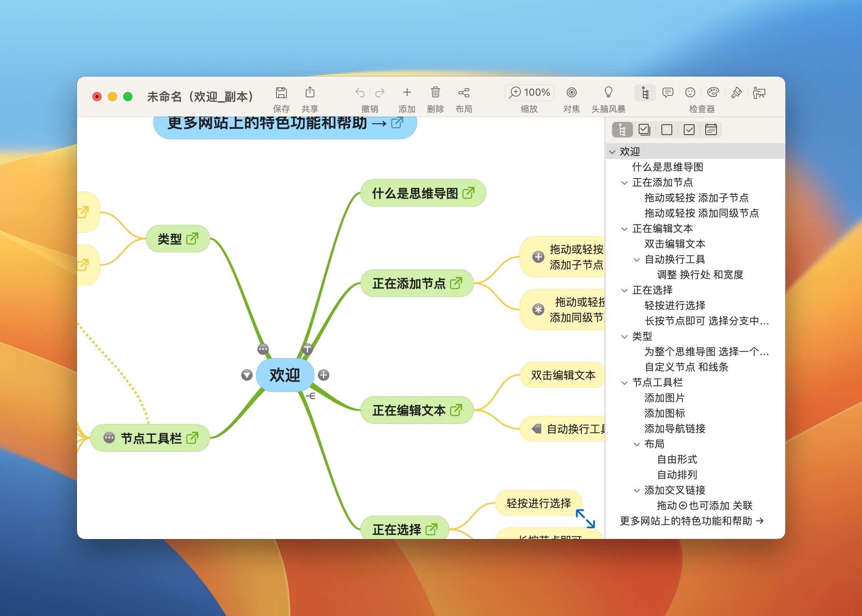The height and width of the screenshot is (616, 862).
Task: Collapse the 正在添加节点 outline branch
Action: 624,183
